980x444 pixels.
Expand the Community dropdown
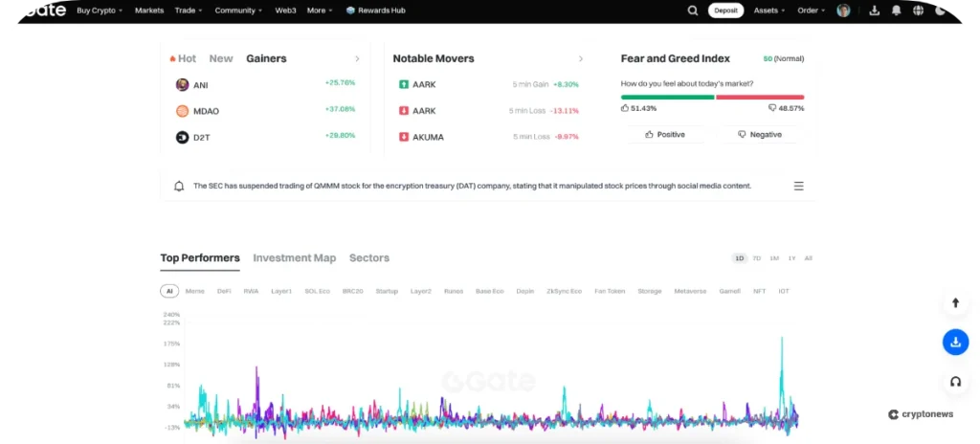[x=238, y=11]
